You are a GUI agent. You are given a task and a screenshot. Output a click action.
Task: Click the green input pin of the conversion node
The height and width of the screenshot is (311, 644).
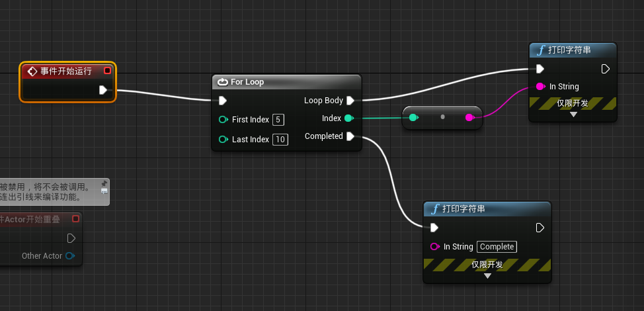(413, 118)
